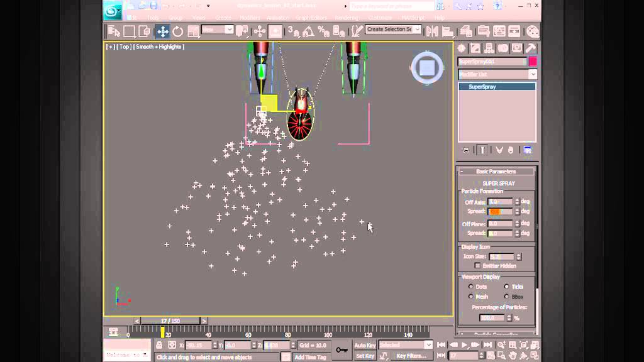Screen dimensions: 644x362
Task: Select the Ticks viewport display option
Action: click(x=506, y=287)
